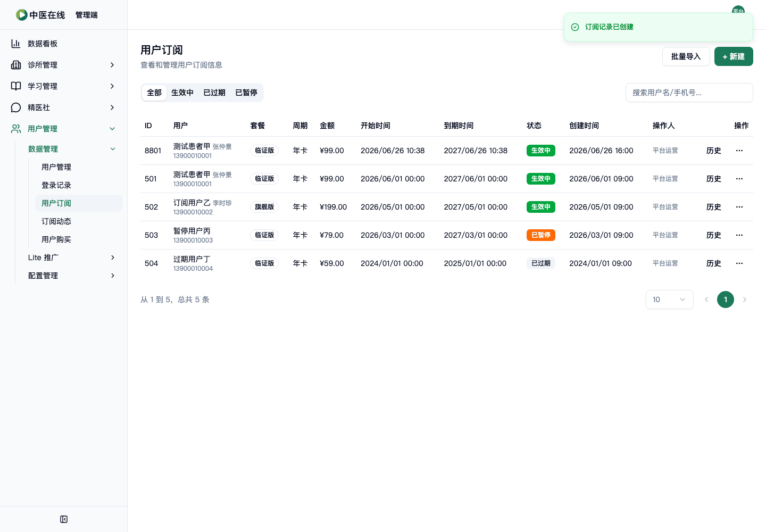Switch to the 已暂停 filter tab
The width and height of the screenshot is (766, 532).
click(246, 93)
